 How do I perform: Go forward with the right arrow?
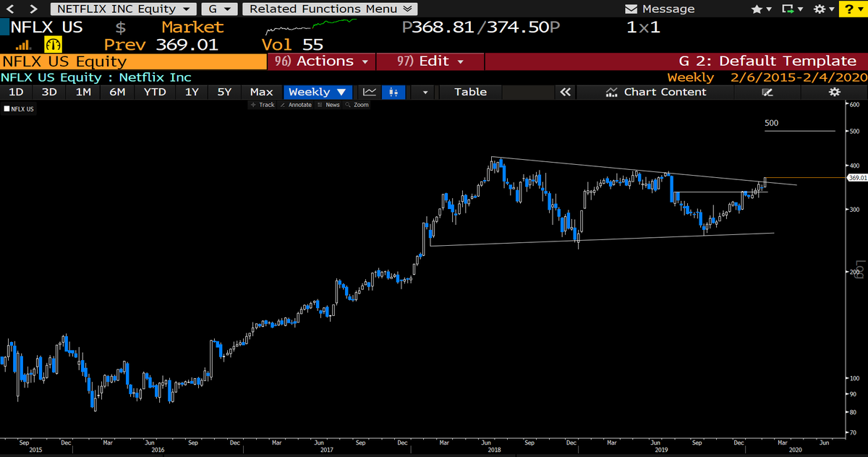(x=35, y=9)
